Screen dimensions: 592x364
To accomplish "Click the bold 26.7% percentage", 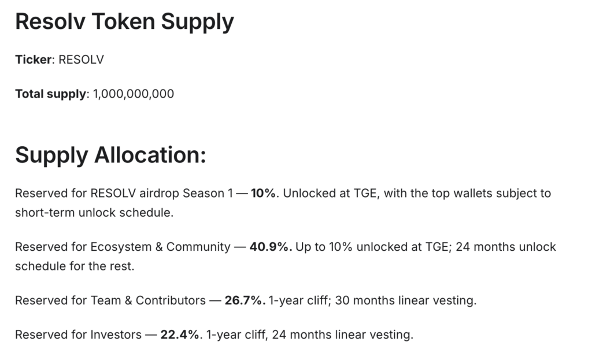I will [x=245, y=300].
